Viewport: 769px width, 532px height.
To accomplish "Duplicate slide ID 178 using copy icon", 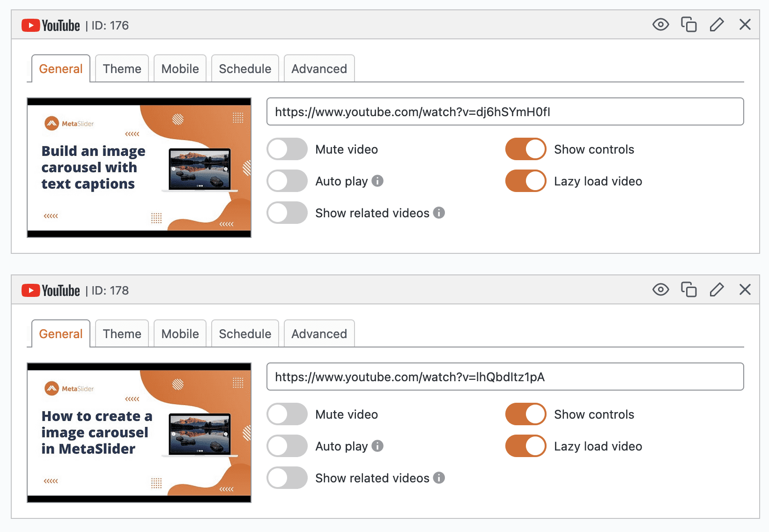I will (688, 290).
